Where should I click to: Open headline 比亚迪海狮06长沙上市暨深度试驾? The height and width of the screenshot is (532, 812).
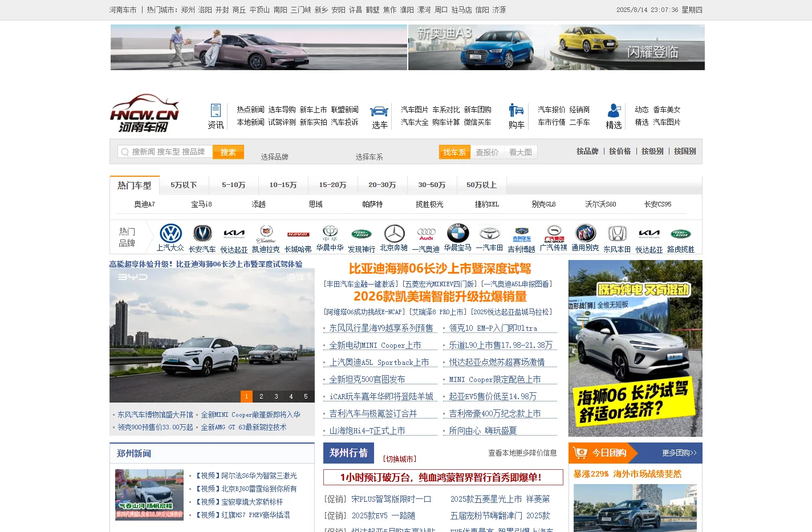point(440,269)
